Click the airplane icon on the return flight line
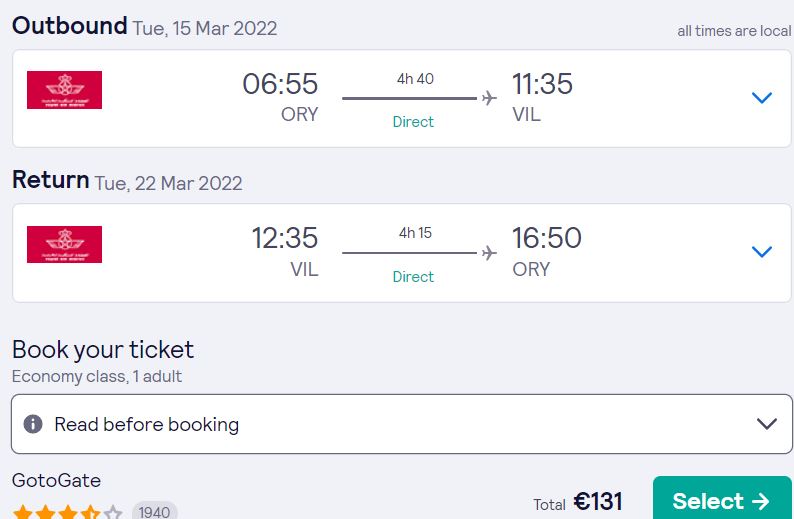 pos(489,253)
